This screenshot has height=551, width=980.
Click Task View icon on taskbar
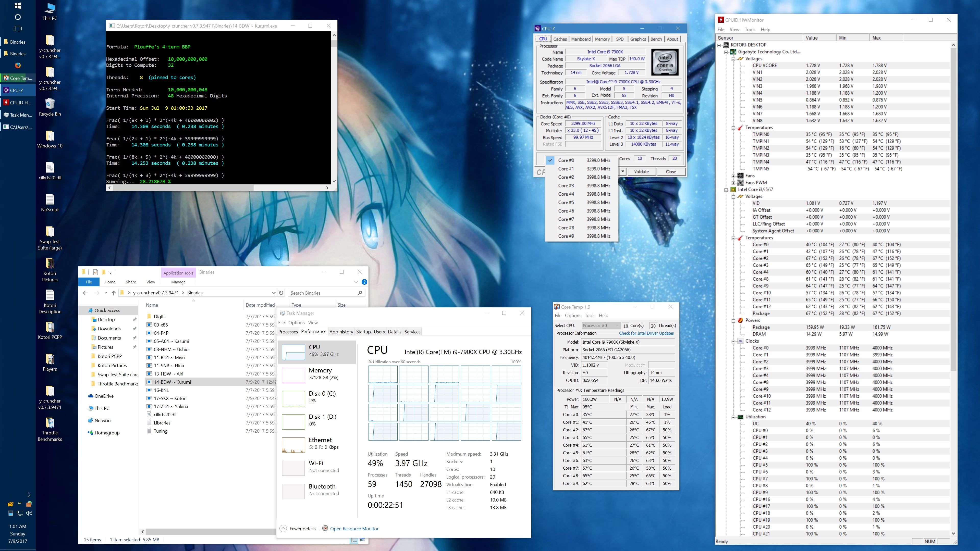(18, 29)
